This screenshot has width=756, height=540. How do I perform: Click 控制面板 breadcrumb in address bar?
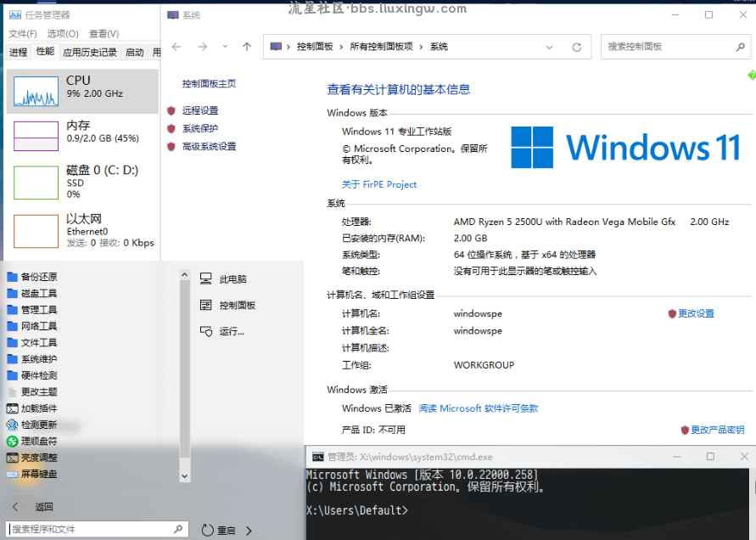[x=315, y=47]
